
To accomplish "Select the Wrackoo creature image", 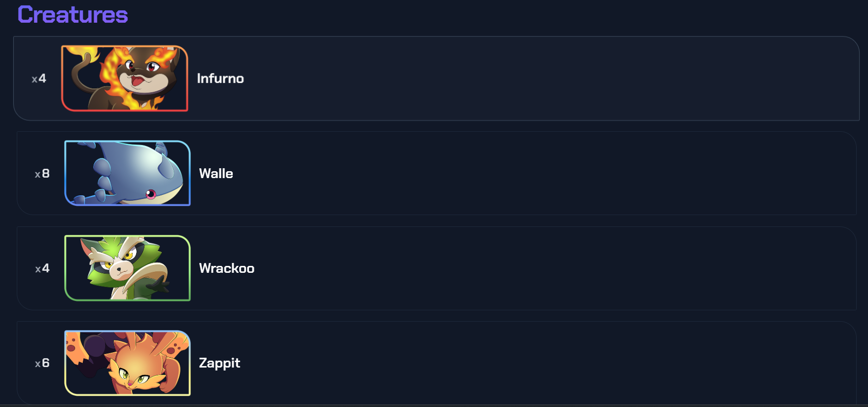I will tap(127, 268).
